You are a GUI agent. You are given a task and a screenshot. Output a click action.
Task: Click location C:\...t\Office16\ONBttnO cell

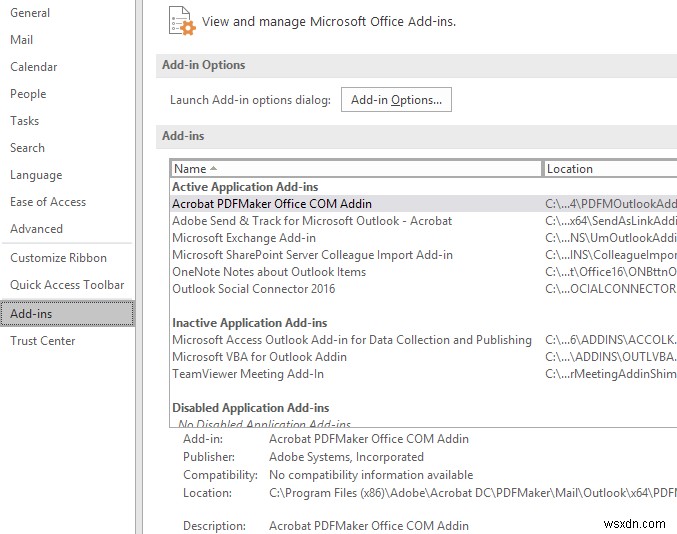click(x=611, y=272)
